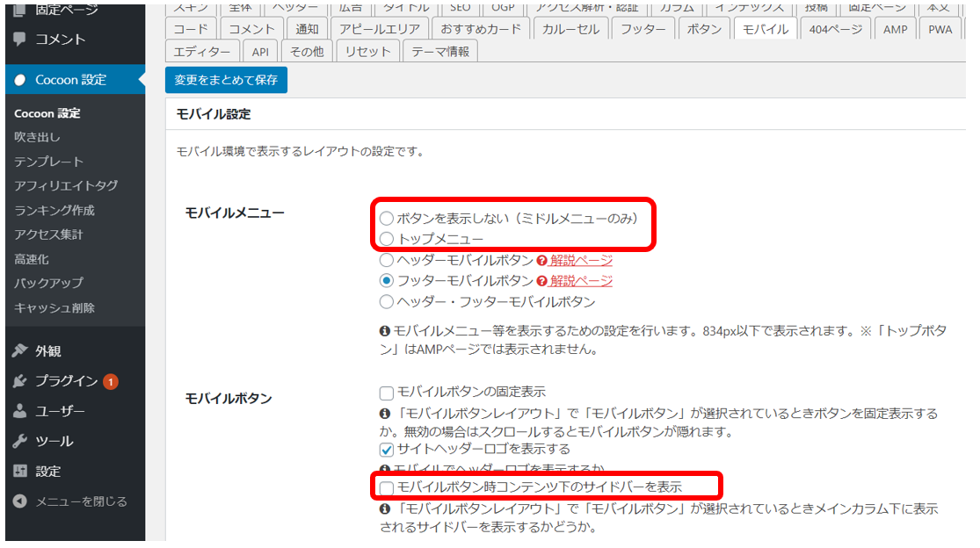The width and height of the screenshot is (980, 548).
Task: Click the help icon beside フッターモバイルボタン
Action: pyautogui.click(x=542, y=282)
